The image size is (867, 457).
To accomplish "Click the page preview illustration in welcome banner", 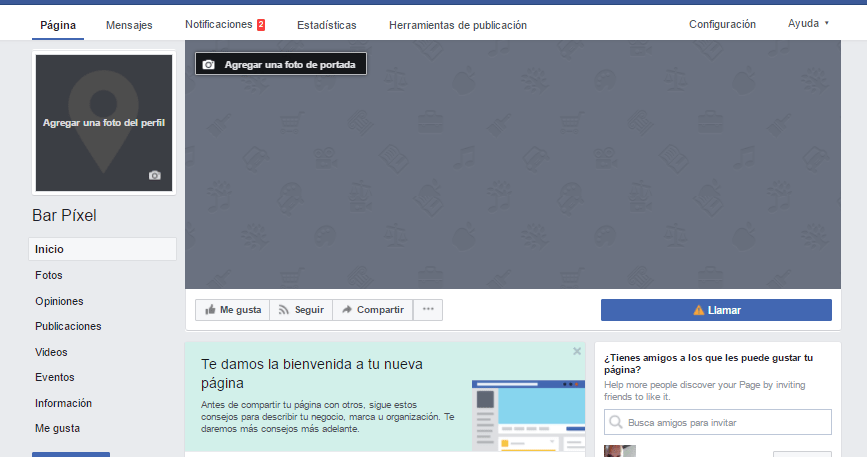I will pos(528,416).
